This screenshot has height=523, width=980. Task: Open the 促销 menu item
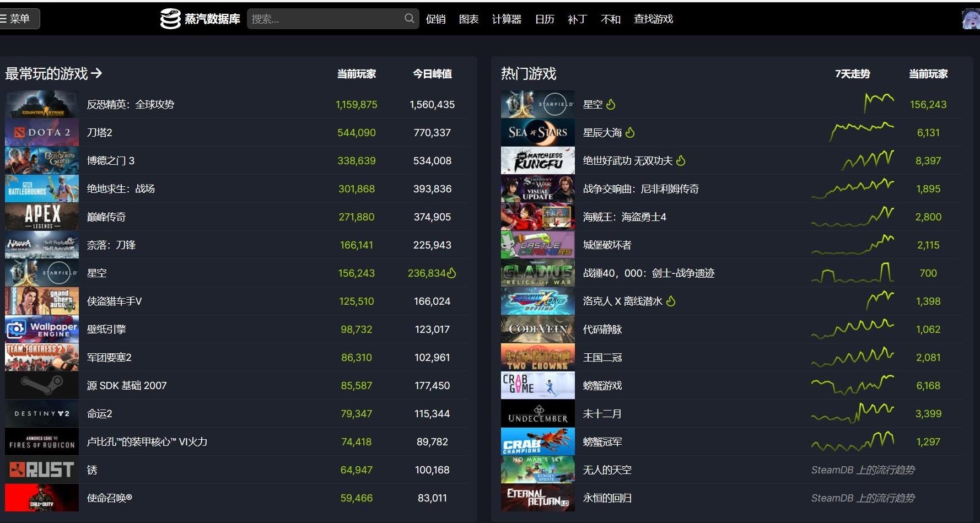(435, 18)
